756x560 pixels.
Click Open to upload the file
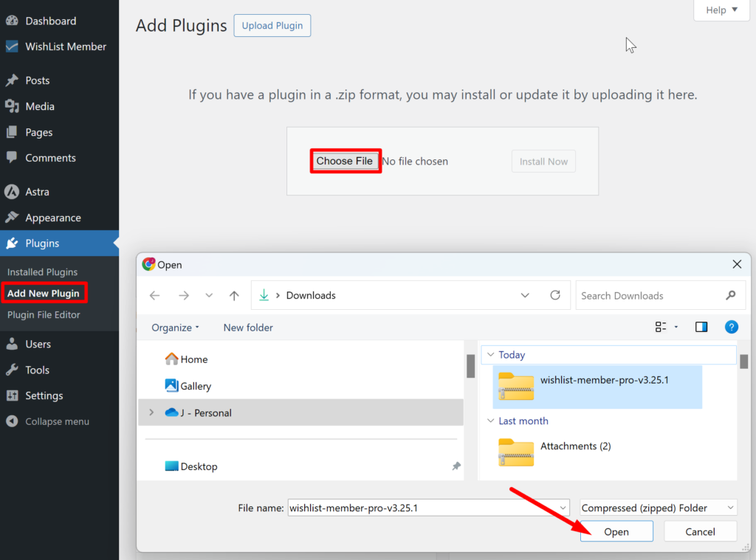[616, 531]
